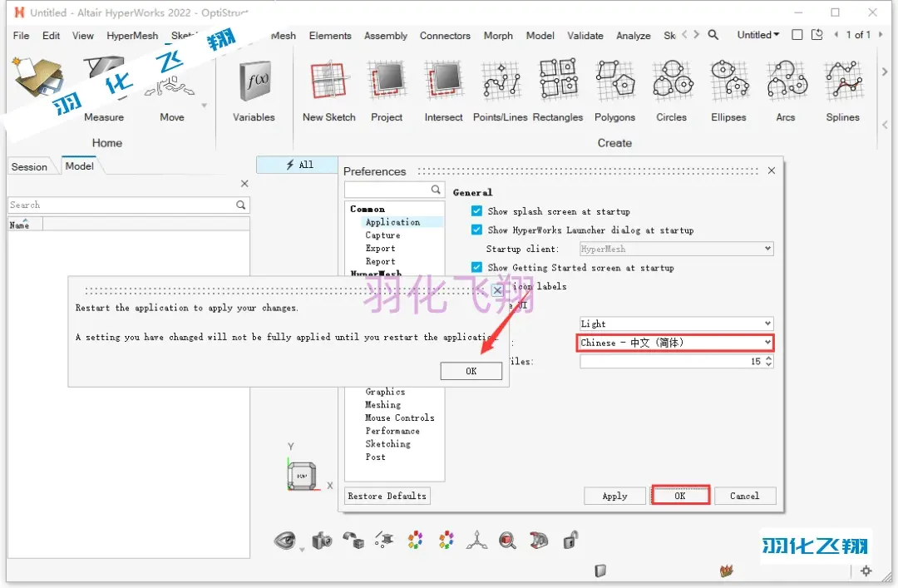This screenshot has width=898, height=588.
Task: Click the single-page layout square icon
Action: click(797, 35)
